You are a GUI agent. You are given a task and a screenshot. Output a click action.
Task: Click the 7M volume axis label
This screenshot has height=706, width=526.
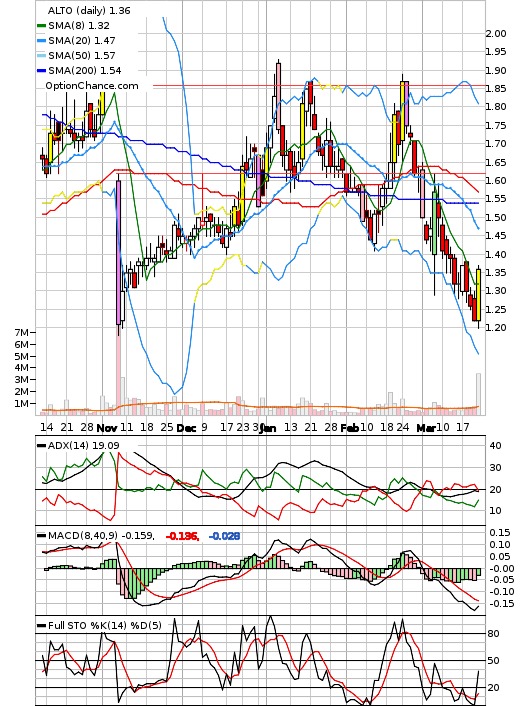tap(22, 332)
